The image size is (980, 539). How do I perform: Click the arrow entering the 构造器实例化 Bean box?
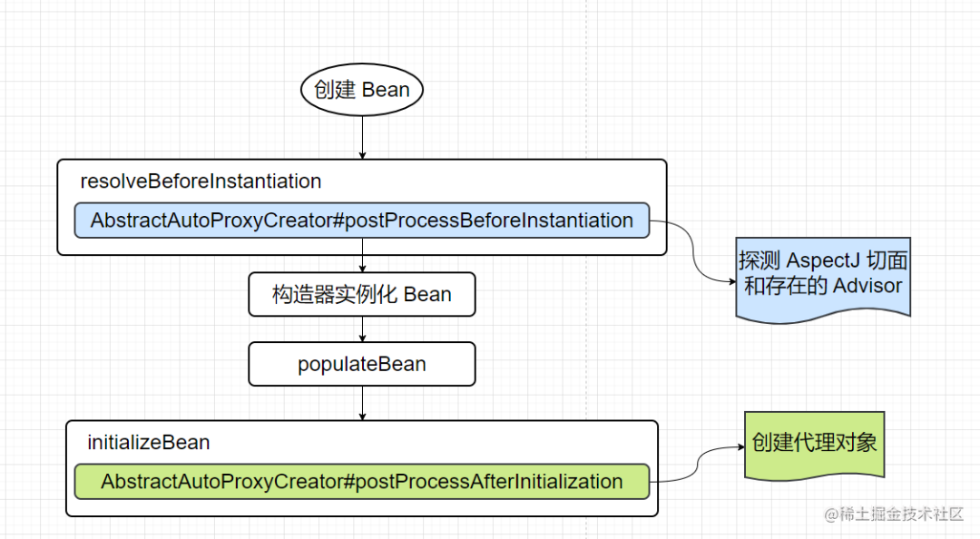[362, 264]
